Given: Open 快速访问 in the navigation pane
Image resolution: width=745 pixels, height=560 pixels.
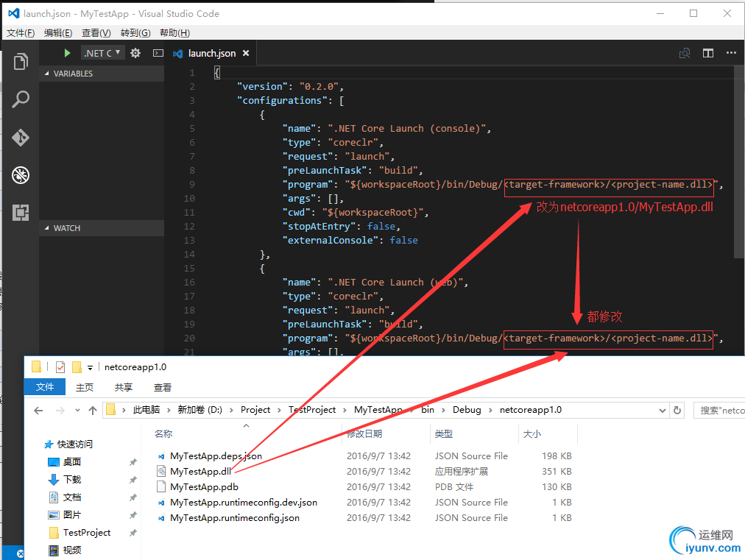Looking at the screenshot, I should click(74, 444).
